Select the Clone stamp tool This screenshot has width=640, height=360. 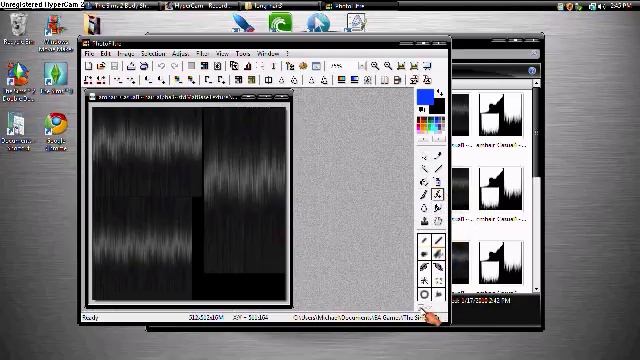coord(424,221)
